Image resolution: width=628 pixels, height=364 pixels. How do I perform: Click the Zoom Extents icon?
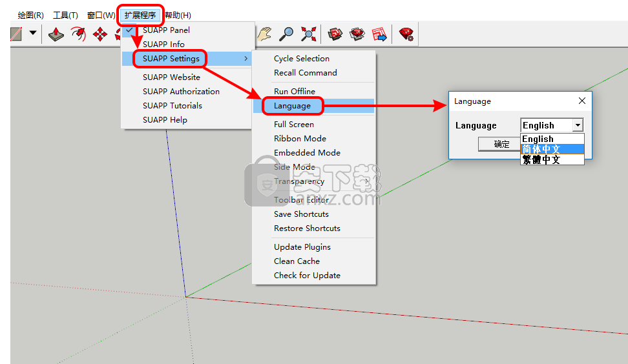pyautogui.click(x=309, y=34)
